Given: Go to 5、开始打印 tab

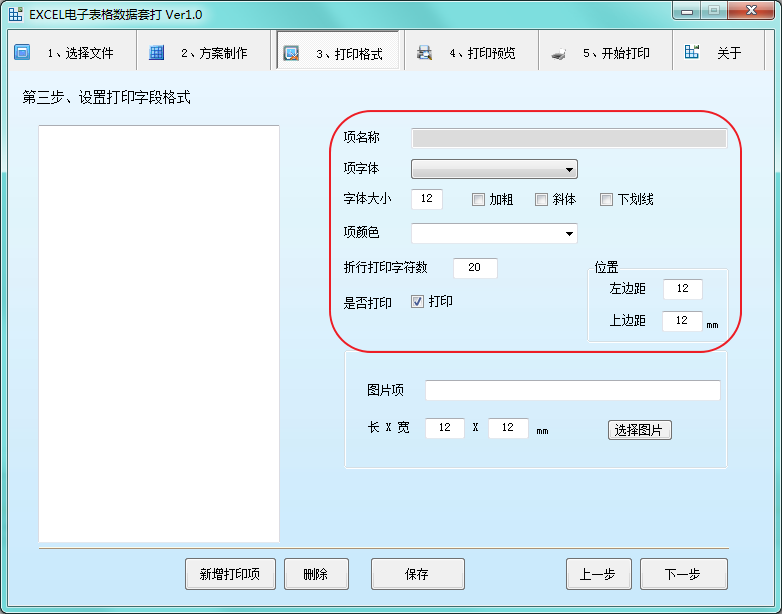Looking at the screenshot, I should pos(605,50).
